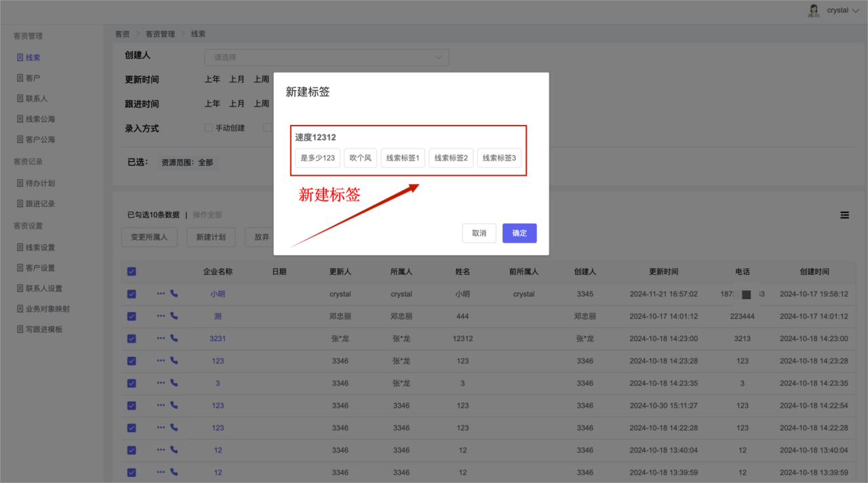Open the 创建人 select dropdown

click(x=326, y=58)
